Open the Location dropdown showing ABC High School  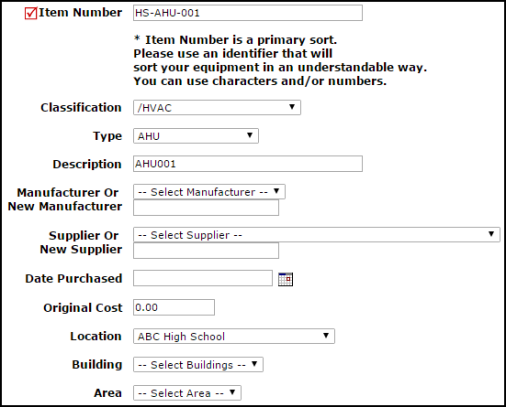pos(234,336)
